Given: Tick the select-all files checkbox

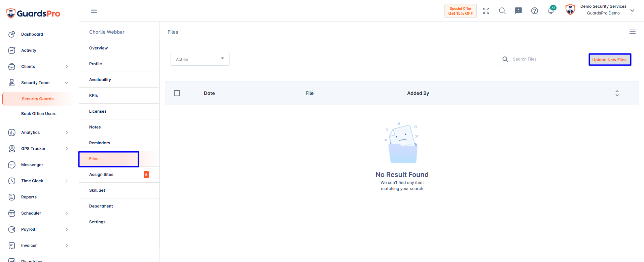Looking at the screenshot, I should [x=177, y=93].
